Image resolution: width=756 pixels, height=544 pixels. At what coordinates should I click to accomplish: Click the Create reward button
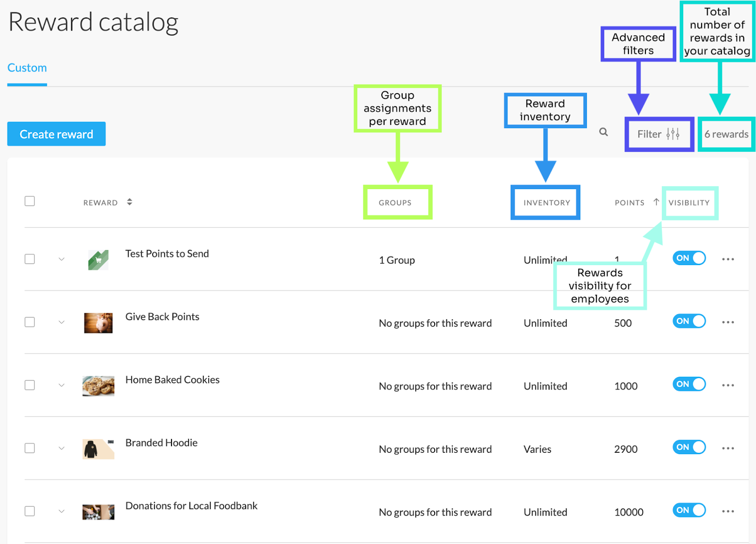point(56,134)
